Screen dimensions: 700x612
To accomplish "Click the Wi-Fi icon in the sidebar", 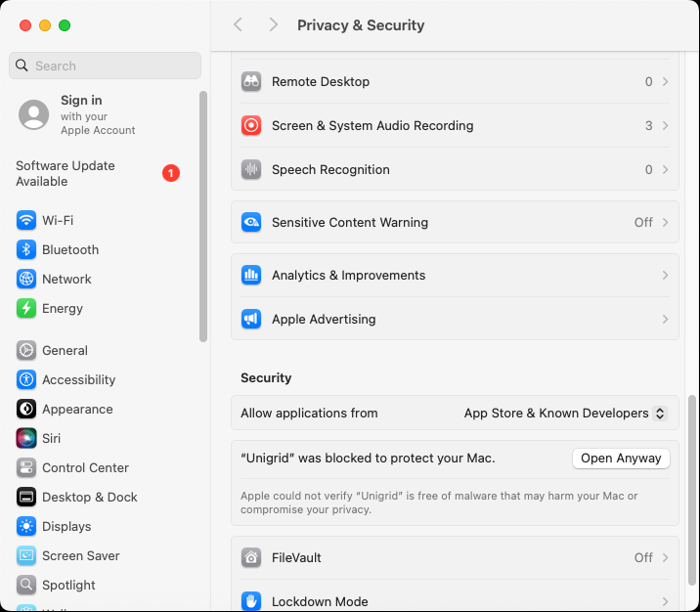I will coord(26,220).
